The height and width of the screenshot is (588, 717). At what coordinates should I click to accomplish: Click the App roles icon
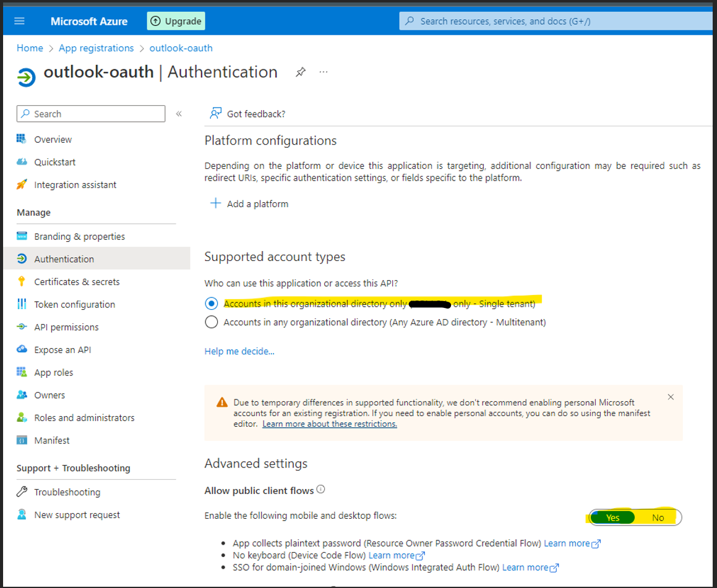[22, 372]
